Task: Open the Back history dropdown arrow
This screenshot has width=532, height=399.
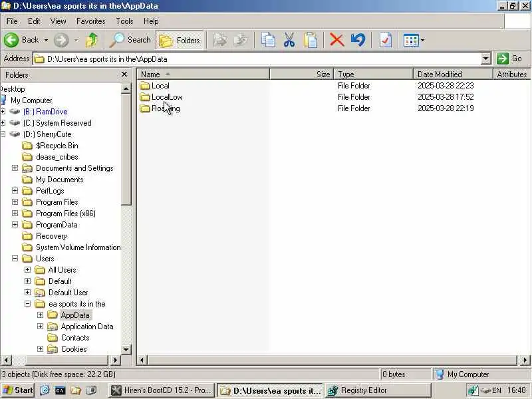Action: [x=46, y=40]
